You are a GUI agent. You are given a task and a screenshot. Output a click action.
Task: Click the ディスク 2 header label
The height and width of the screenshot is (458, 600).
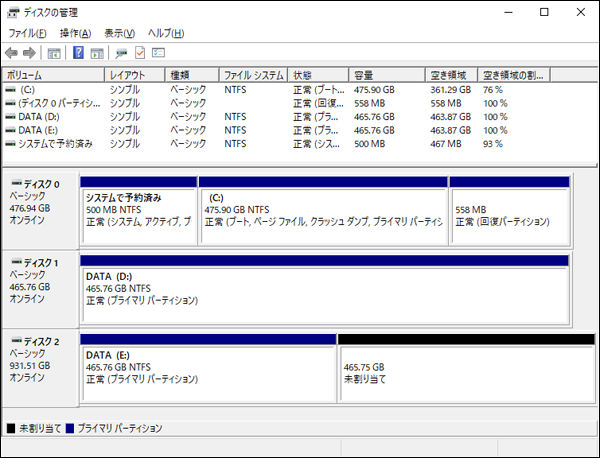tap(42, 342)
